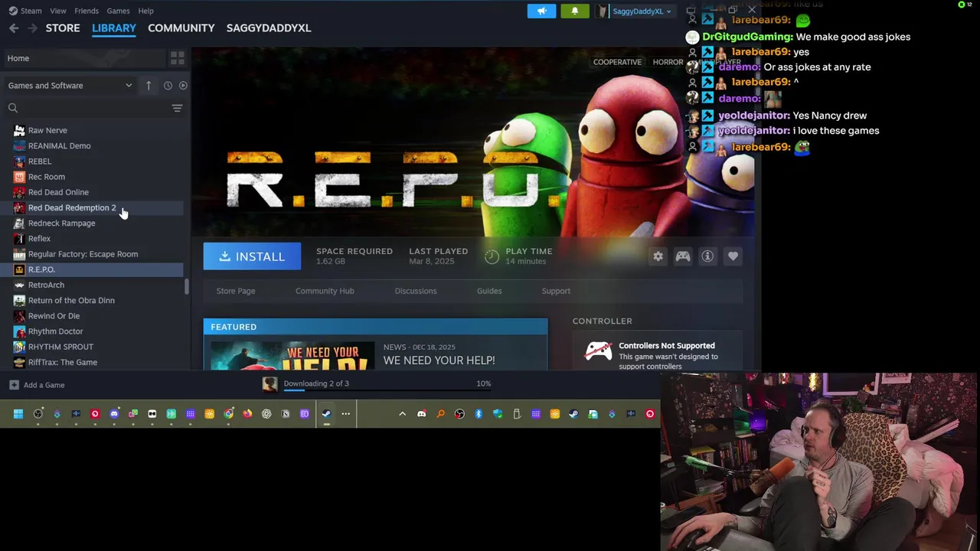Toggle sort by recent activity clock
Screen dimensions: 980x551
[x=168, y=86]
